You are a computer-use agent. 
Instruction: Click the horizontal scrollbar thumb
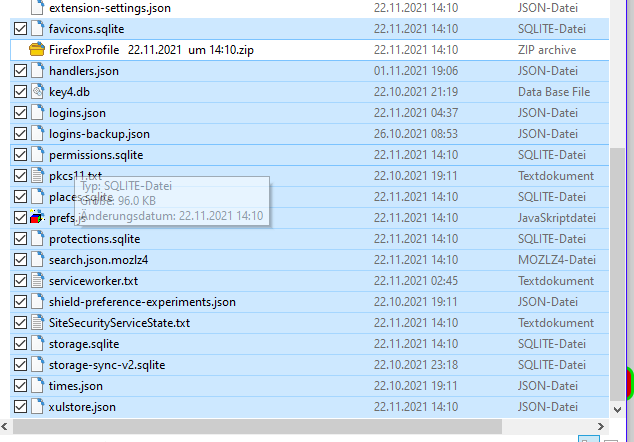tap(257, 426)
